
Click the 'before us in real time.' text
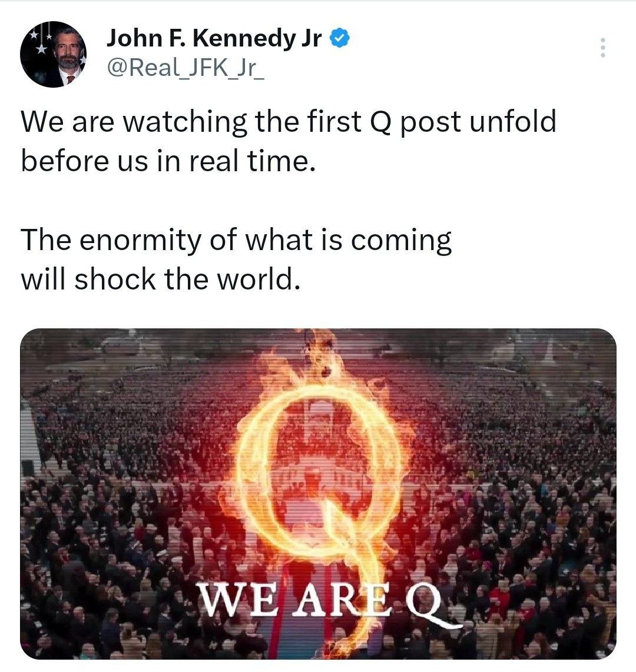point(168,161)
